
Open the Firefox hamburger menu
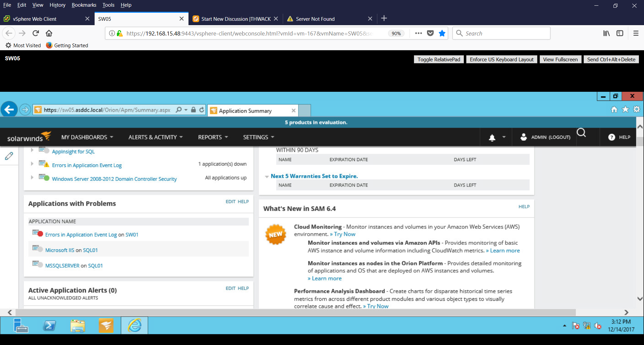coord(636,33)
